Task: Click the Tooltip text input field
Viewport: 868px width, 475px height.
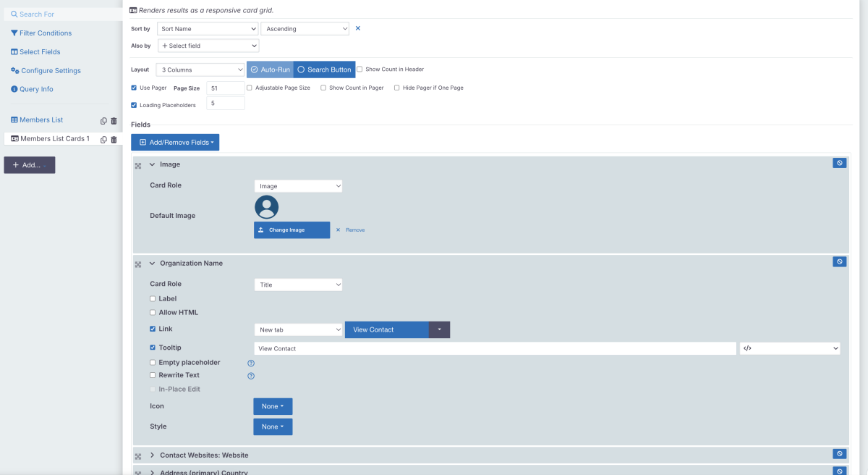Action: [x=495, y=348]
